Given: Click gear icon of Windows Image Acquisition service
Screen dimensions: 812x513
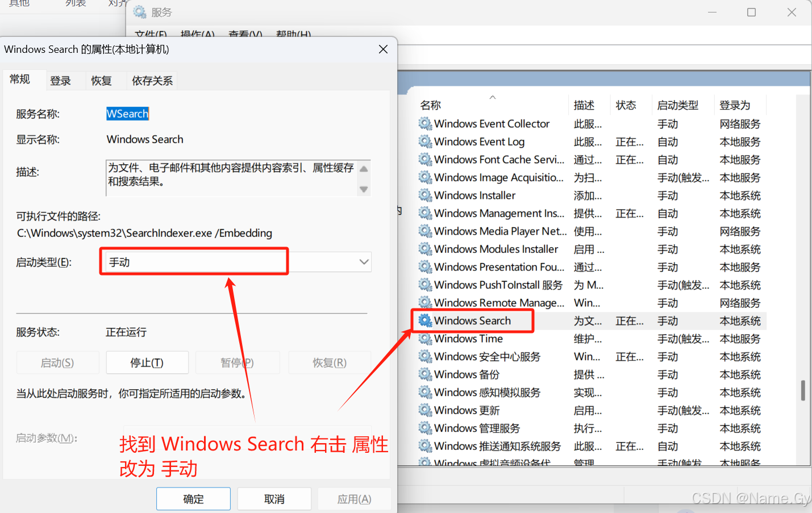Looking at the screenshot, I should coord(425,177).
